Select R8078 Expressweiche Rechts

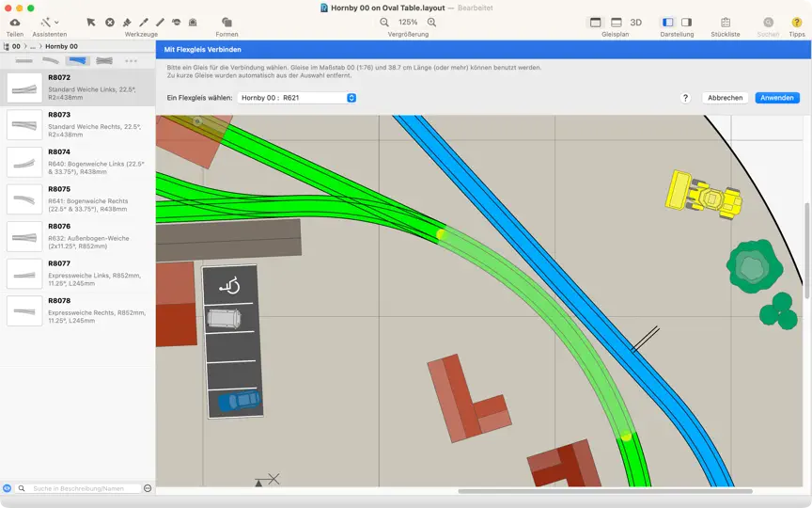coord(78,311)
